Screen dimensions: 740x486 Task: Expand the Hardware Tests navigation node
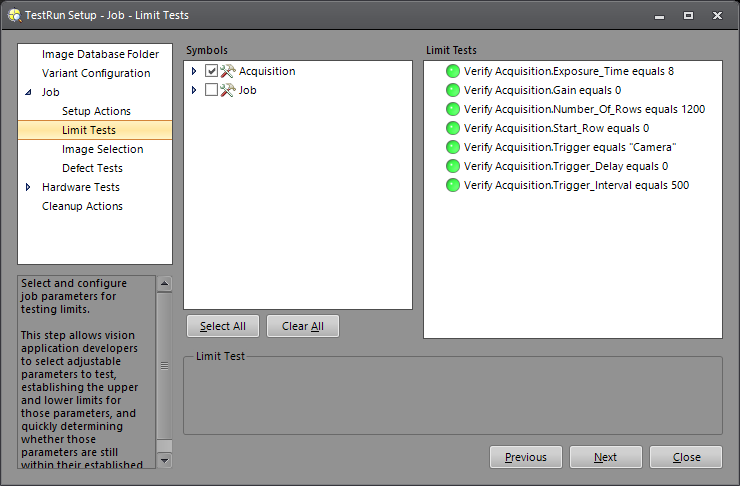tap(28, 187)
